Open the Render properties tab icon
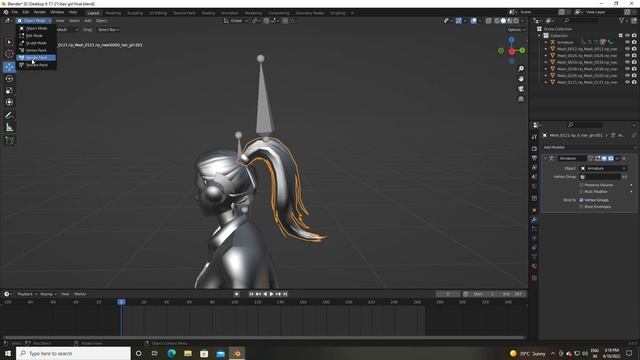 (x=534, y=149)
